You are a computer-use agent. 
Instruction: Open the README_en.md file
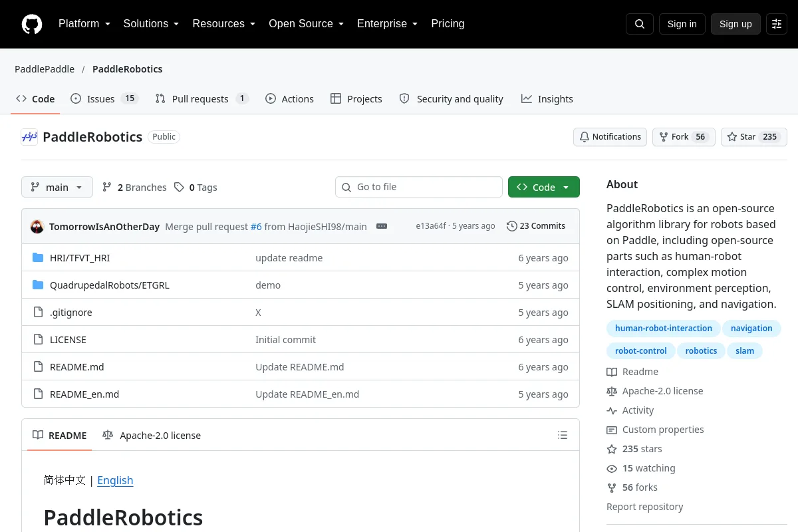coord(84,394)
